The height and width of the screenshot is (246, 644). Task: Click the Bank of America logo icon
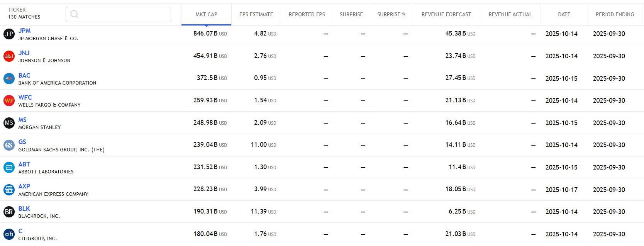(x=9, y=79)
